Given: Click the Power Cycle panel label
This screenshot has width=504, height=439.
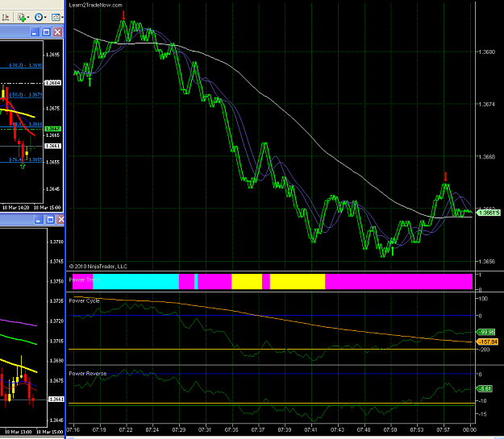Looking at the screenshot, I should [84, 301].
